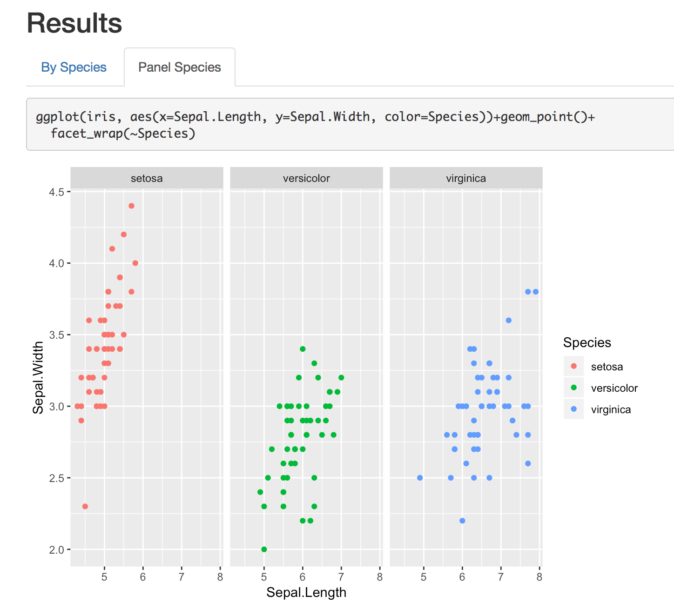Click the red setosa legend swatch

(573, 366)
